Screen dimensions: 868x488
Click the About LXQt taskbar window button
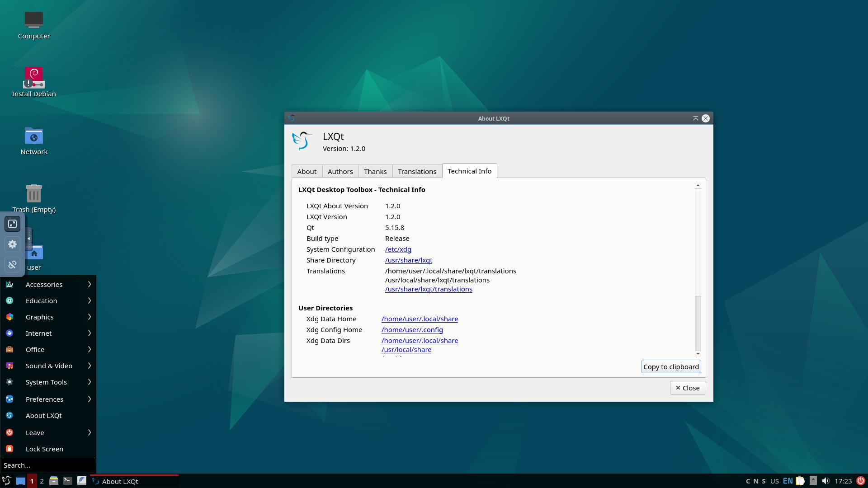(x=134, y=481)
